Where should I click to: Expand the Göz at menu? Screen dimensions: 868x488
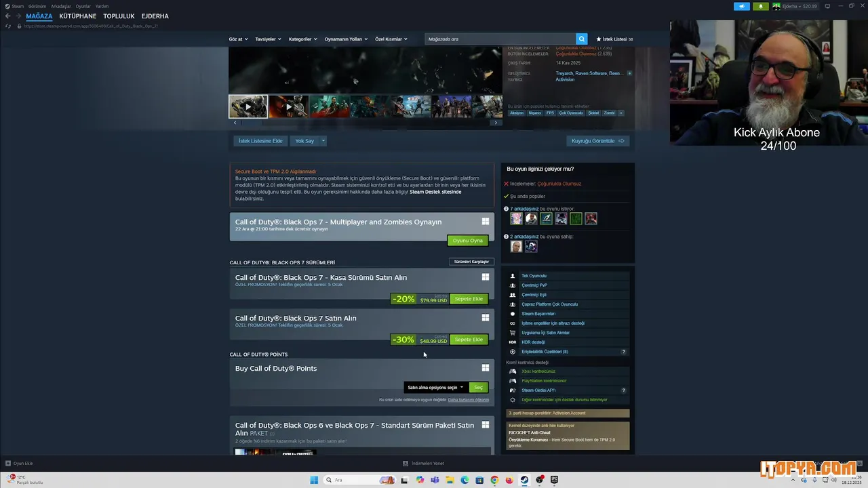tap(238, 39)
